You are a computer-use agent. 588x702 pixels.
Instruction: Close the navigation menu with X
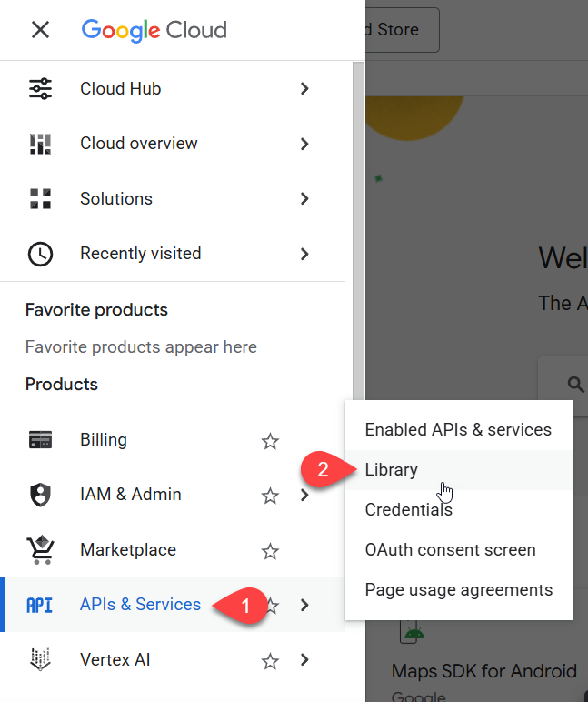pos(40,30)
